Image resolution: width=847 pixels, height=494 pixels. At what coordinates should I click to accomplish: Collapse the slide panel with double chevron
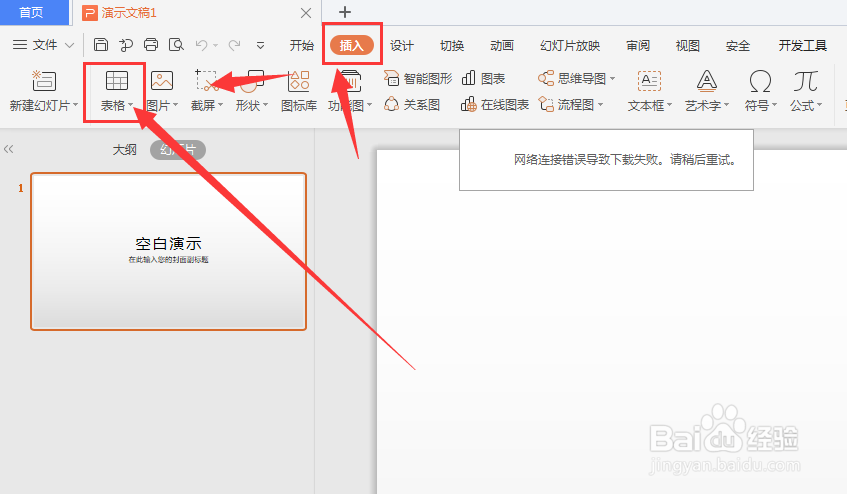point(8,149)
